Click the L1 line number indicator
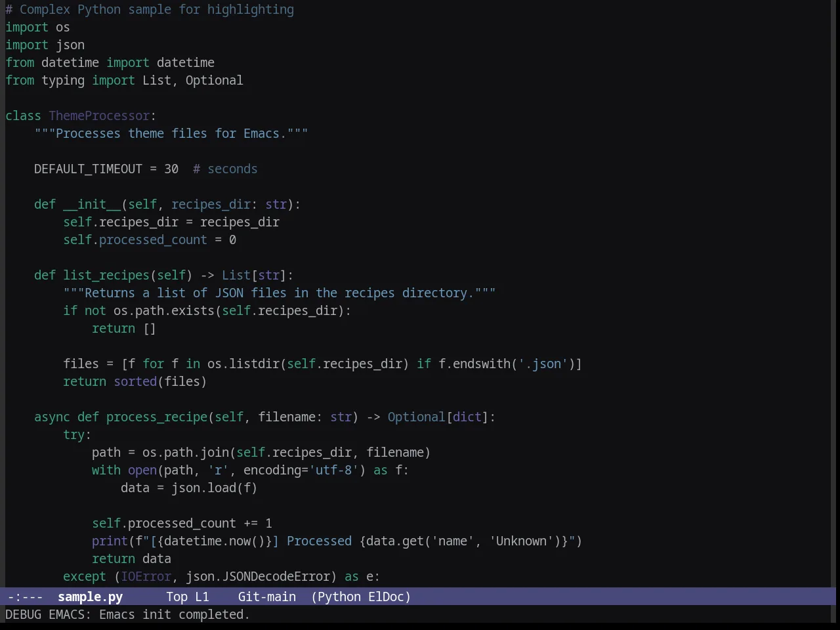The width and height of the screenshot is (840, 630). coord(201,597)
